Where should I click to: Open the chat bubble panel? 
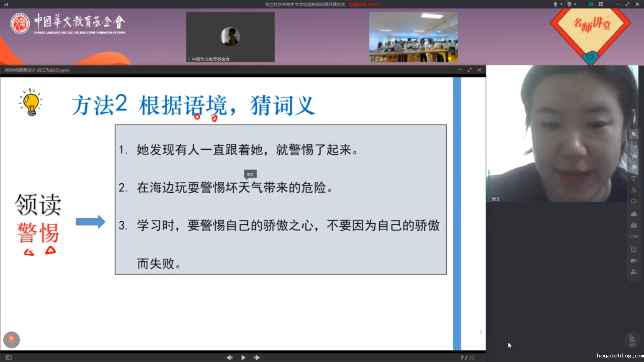pos(634,261)
